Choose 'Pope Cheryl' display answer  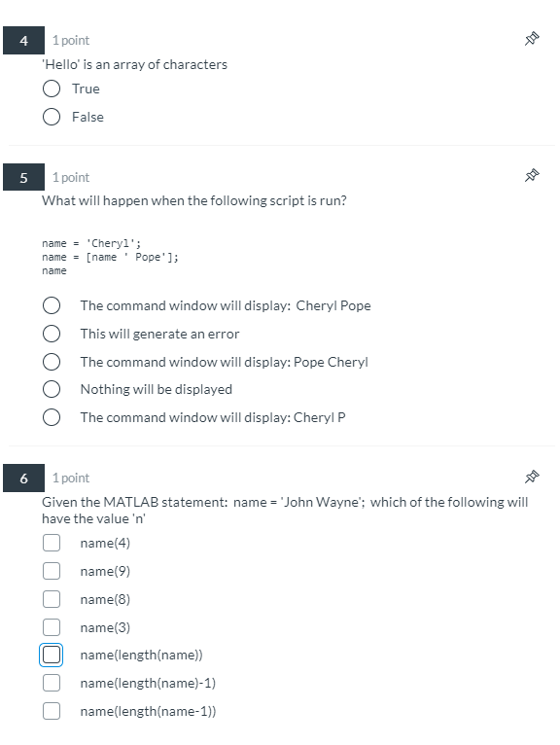[x=52, y=362]
